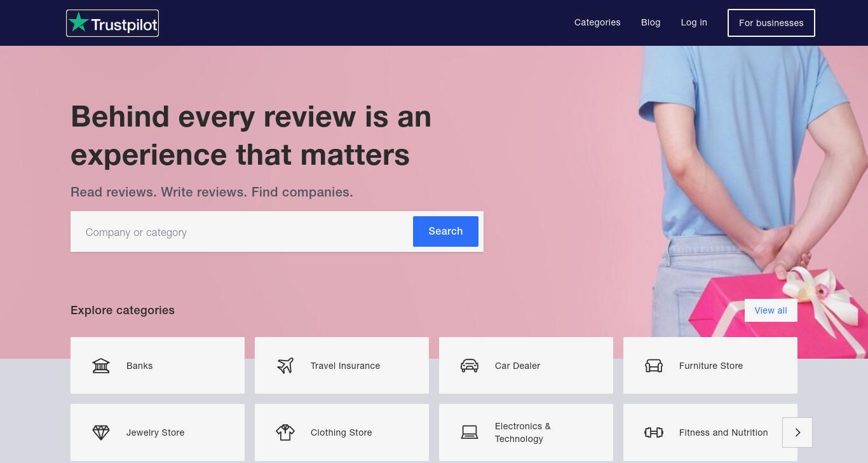Show next categories with the right chevron

click(x=797, y=432)
